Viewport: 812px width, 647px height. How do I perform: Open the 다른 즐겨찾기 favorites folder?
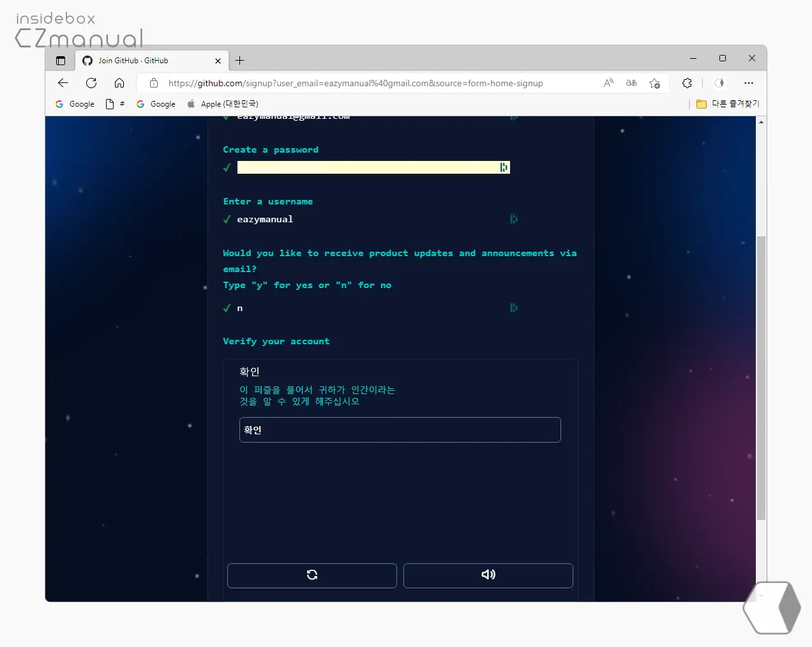pyautogui.click(x=727, y=104)
